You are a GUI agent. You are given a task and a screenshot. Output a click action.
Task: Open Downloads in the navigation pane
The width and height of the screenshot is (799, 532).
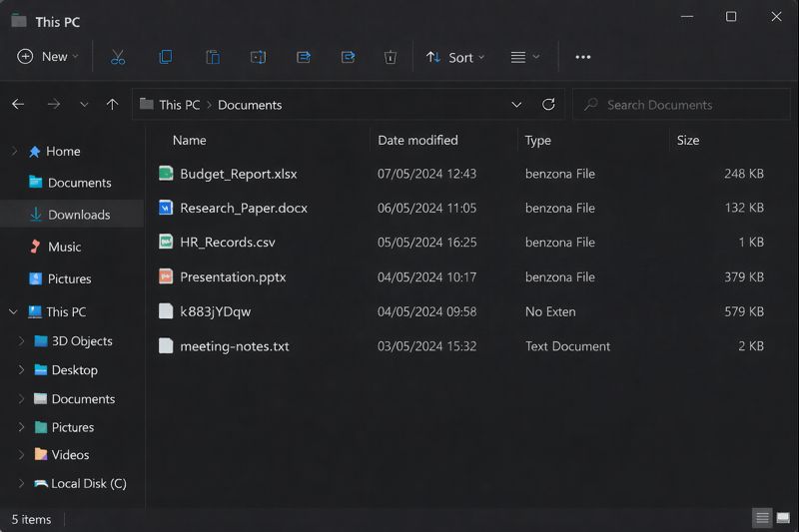tap(78, 215)
